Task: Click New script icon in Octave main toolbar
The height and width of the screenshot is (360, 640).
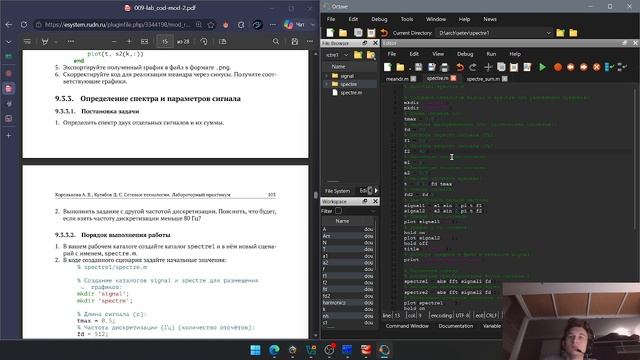Action: coord(330,33)
